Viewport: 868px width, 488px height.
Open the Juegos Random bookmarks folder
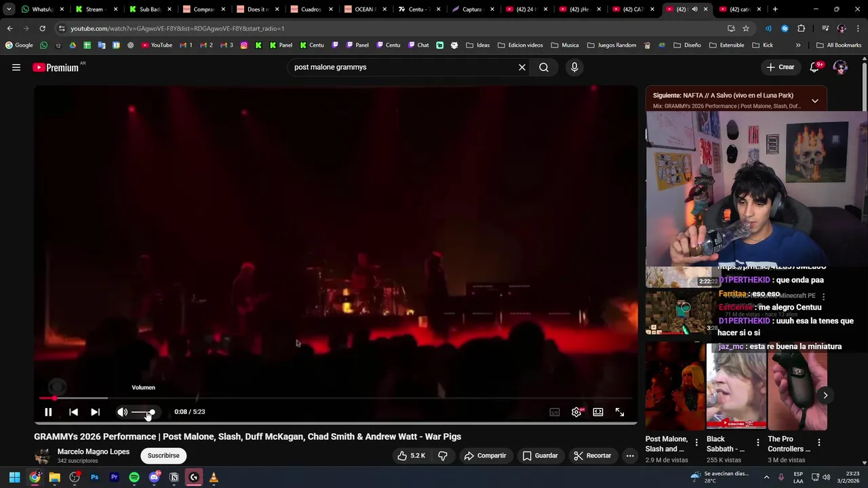pos(612,45)
